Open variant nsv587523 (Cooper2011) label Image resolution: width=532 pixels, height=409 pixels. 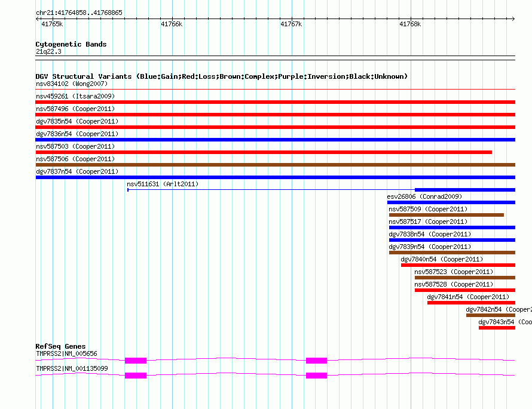[x=454, y=272]
